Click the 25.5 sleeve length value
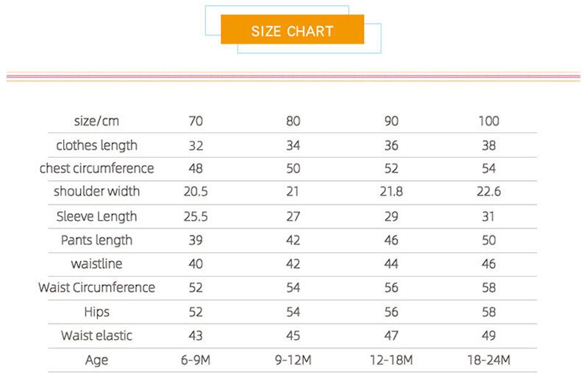 (x=195, y=216)
